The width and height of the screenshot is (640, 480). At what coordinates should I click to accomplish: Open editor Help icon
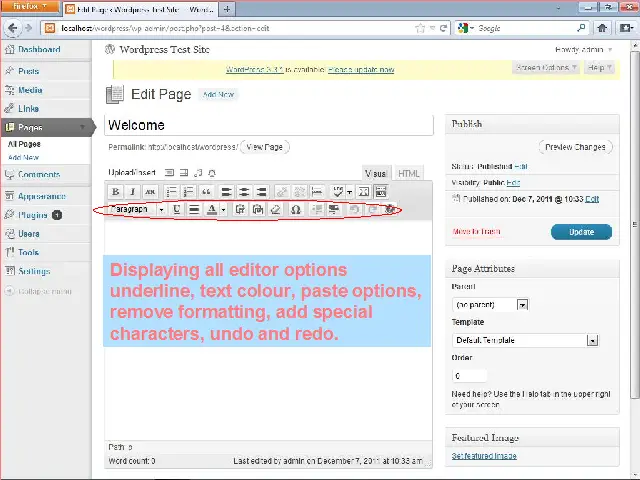390,209
